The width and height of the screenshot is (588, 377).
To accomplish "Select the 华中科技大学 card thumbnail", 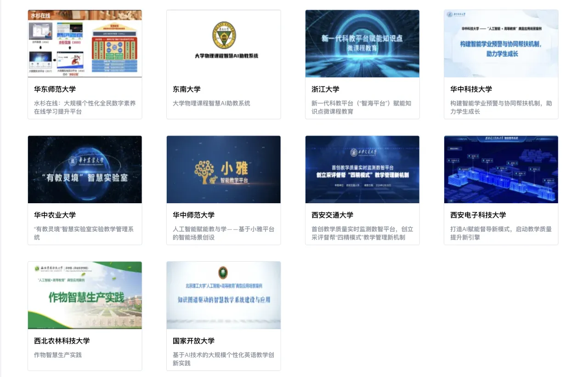I will click(501, 44).
